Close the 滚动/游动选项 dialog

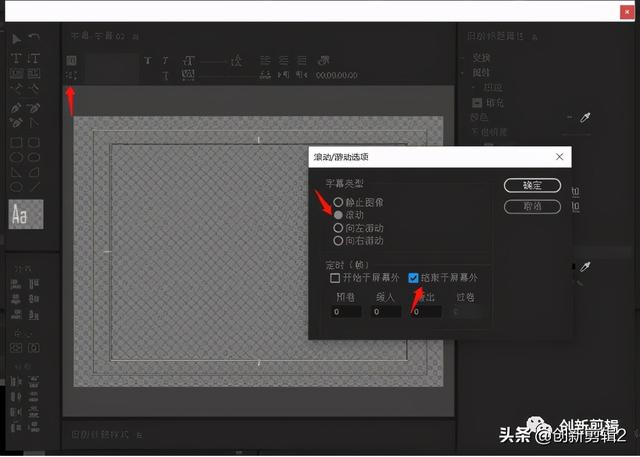tap(560, 157)
